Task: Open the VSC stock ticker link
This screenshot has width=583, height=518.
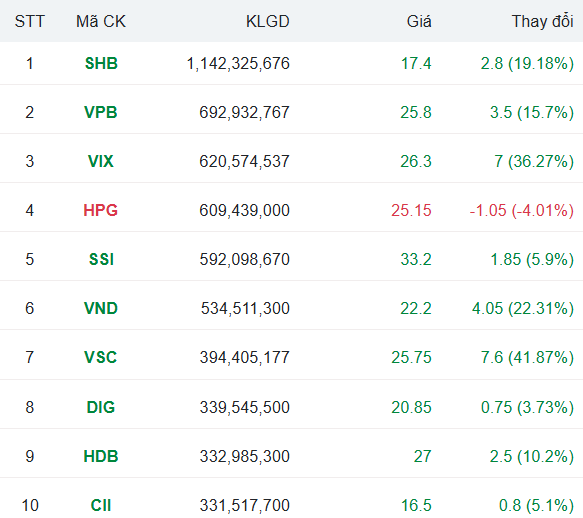Action: (101, 358)
